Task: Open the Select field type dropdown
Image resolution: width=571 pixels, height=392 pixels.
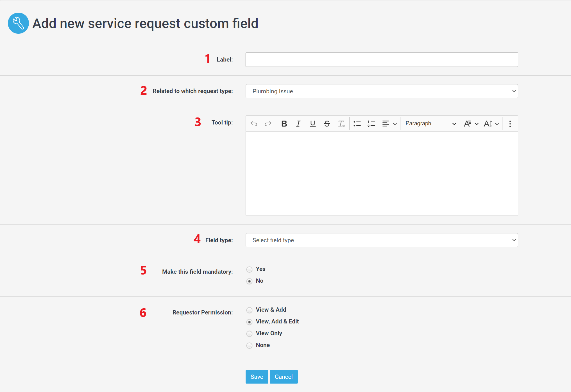Action: coord(382,240)
